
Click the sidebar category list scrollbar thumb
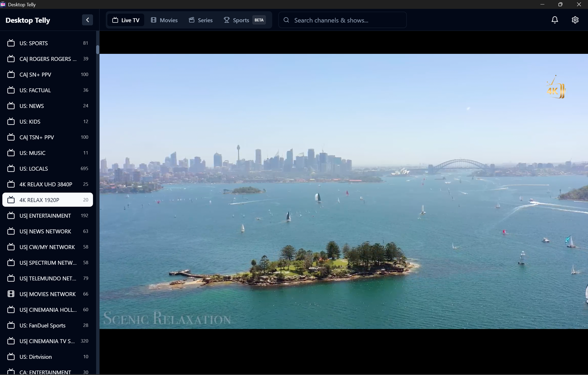coord(98,50)
